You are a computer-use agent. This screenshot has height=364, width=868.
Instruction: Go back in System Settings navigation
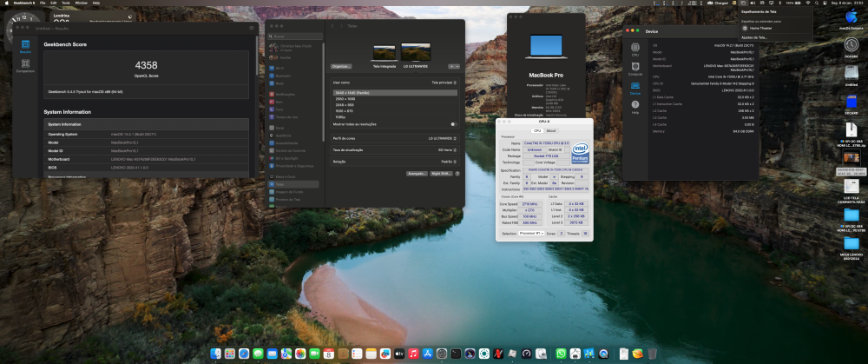coord(332,26)
